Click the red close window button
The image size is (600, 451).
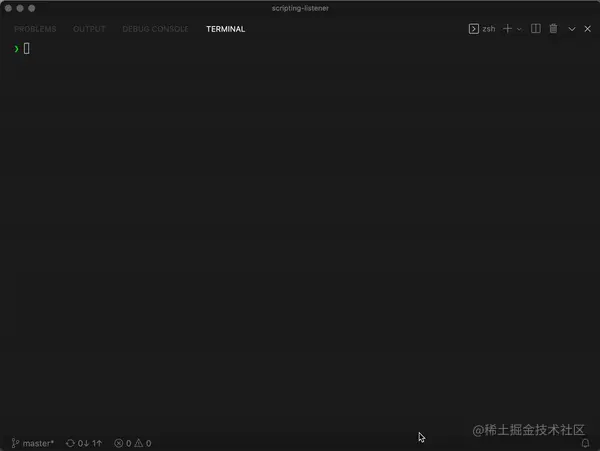(x=8, y=8)
